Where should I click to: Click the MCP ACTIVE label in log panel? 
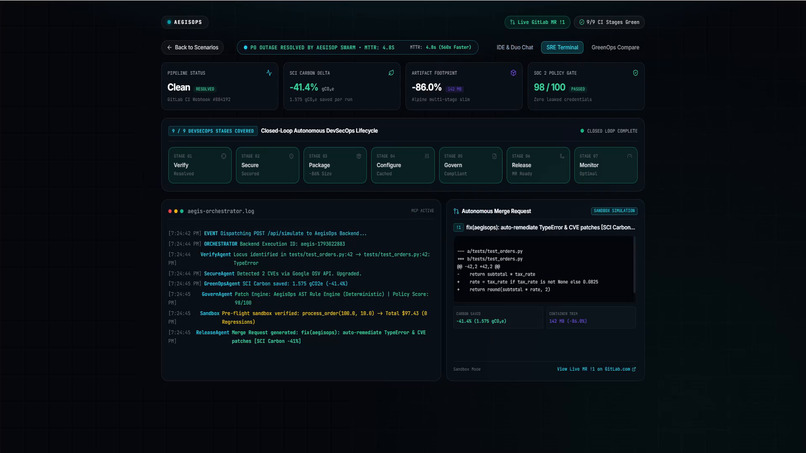pos(423,211)
